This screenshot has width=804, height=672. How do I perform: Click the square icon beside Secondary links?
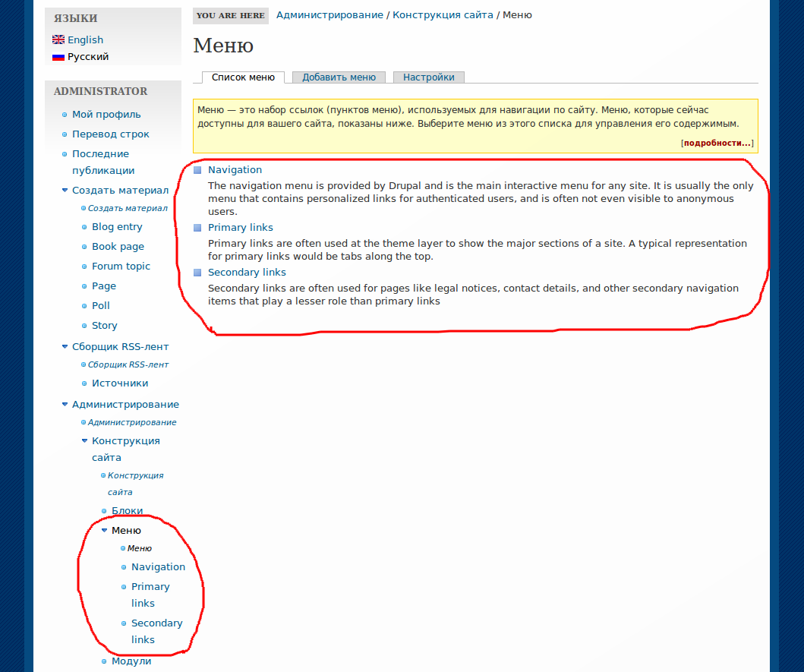click(198, 271)
